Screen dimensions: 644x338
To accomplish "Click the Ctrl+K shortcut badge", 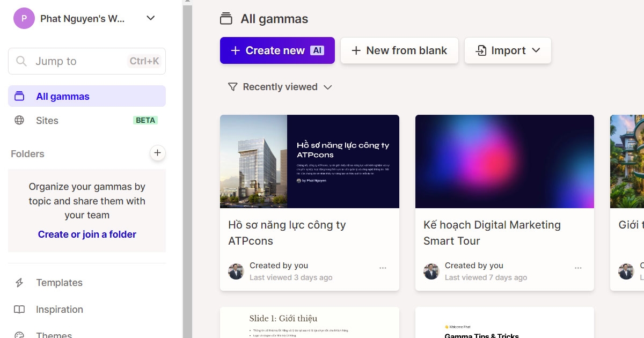I will click(144, 61).
